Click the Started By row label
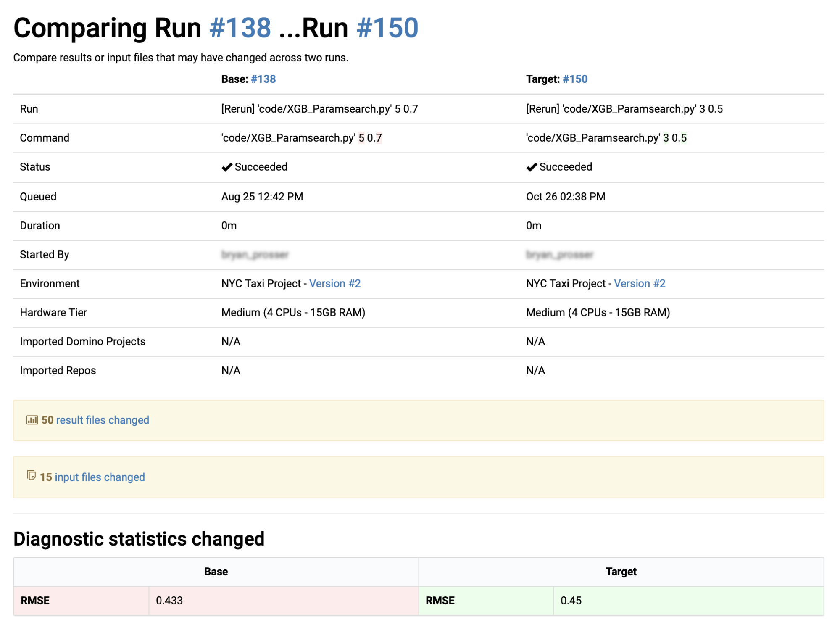 [45, 255]
